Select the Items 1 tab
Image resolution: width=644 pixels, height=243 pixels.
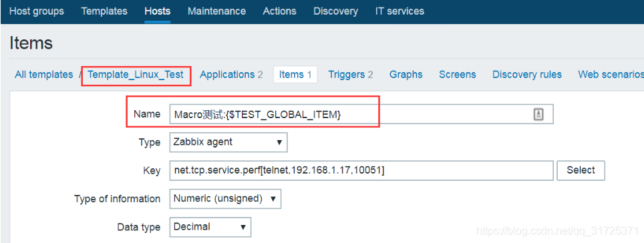click(x=295, y=75)
